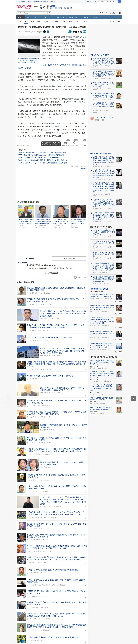Click the 購入履歴 link
Screen dimensions: 138x644
[x=112, y=13]
